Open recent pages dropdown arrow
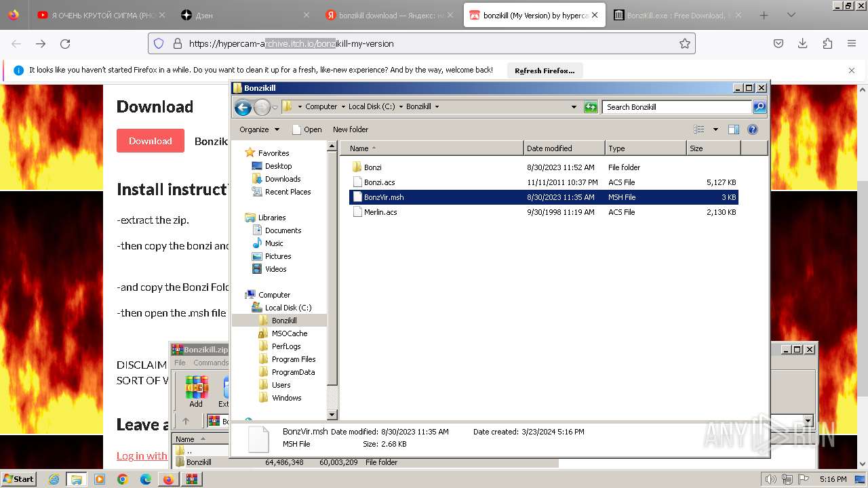This screenshot has width=868, height=488. 275,107
